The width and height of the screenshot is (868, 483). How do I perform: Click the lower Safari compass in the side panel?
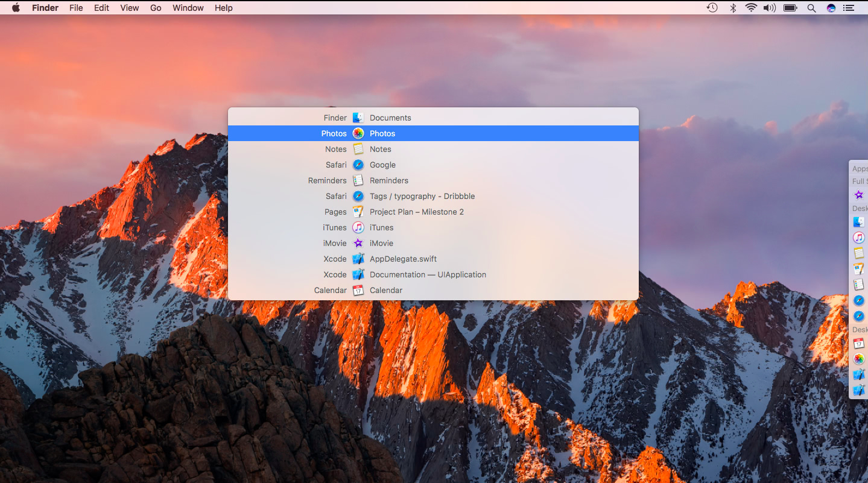859,316
